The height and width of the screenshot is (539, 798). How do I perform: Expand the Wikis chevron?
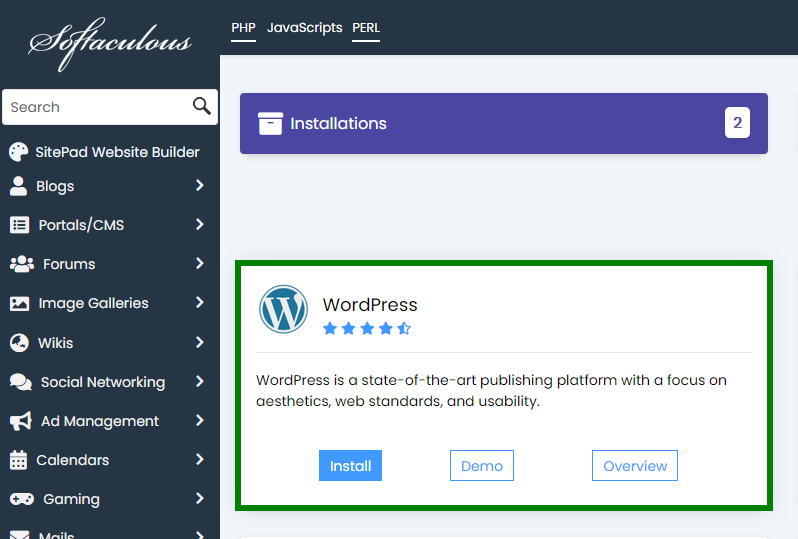tap(200, 342)
